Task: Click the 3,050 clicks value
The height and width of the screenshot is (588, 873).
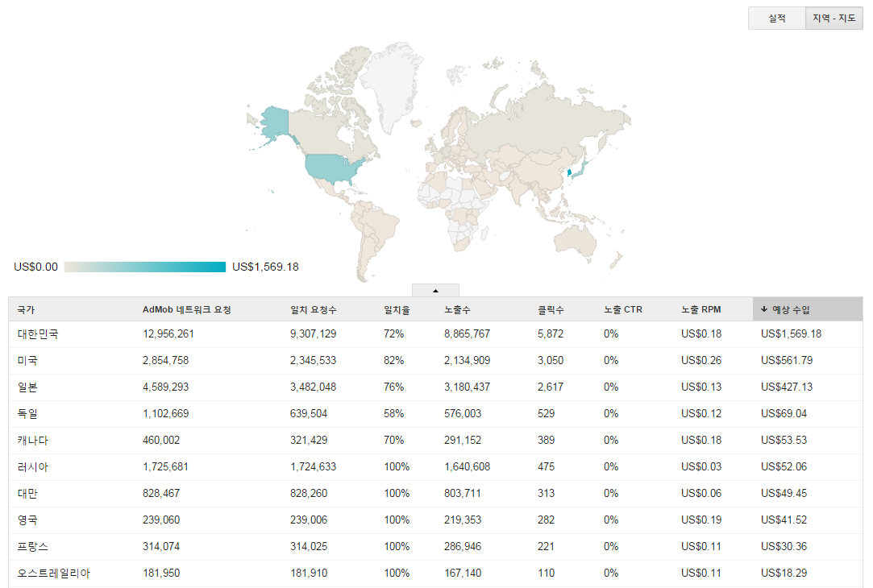Action: pos(551,361)
